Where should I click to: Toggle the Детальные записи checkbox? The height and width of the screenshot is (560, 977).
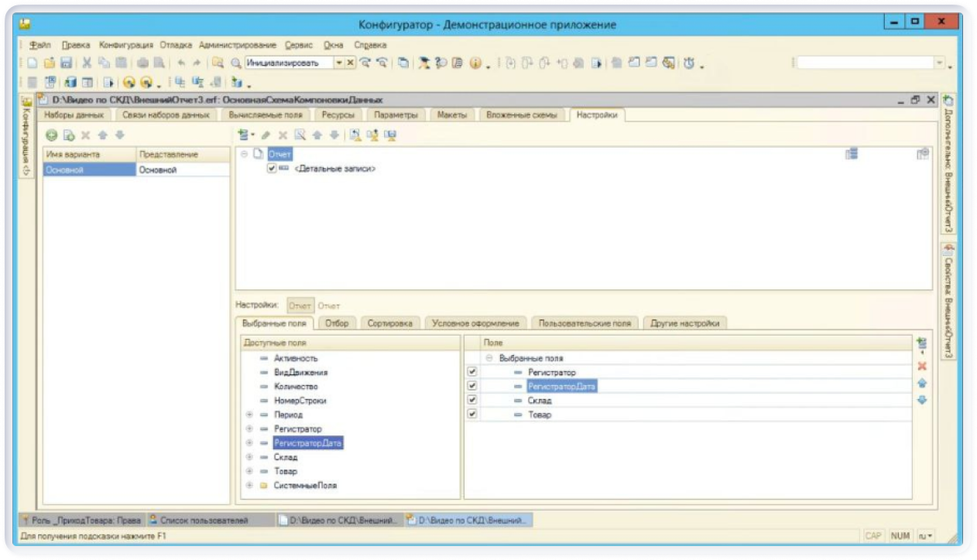(x=271, y=169)
